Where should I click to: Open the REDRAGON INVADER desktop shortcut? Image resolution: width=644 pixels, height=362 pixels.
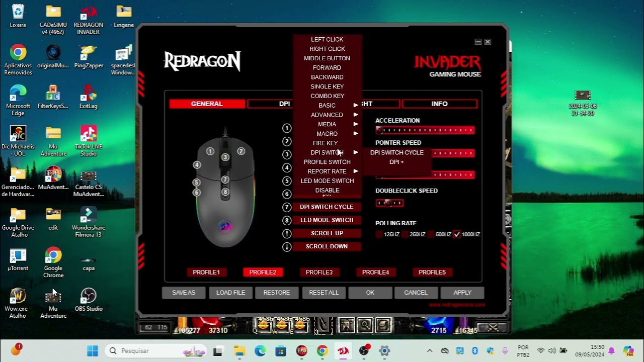[89, 20]
